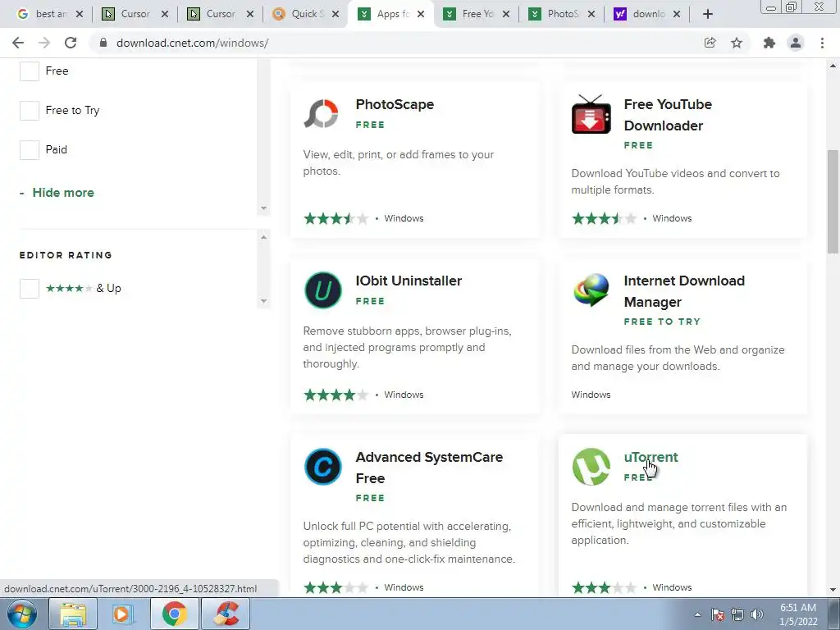Open File Explorer from taskbar
Screen dimensions: 840x630
coord(73,614)
